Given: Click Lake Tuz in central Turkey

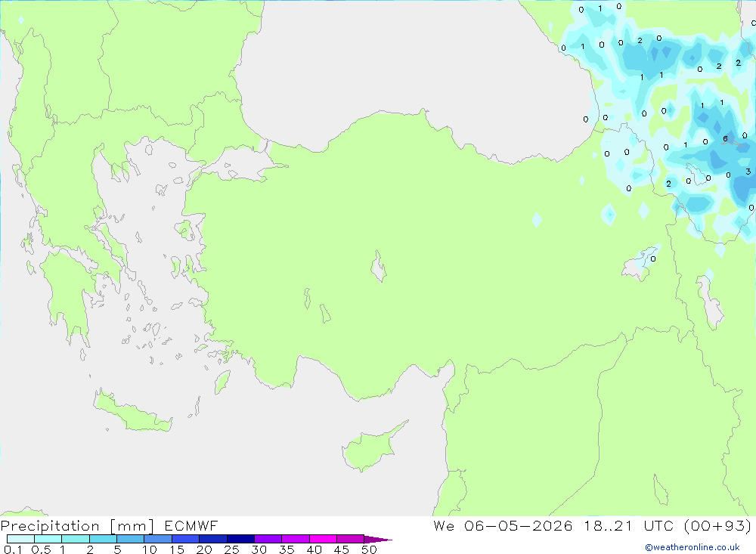Looking at the screenshot, I should pyautogui.click(x=379, y=266).
